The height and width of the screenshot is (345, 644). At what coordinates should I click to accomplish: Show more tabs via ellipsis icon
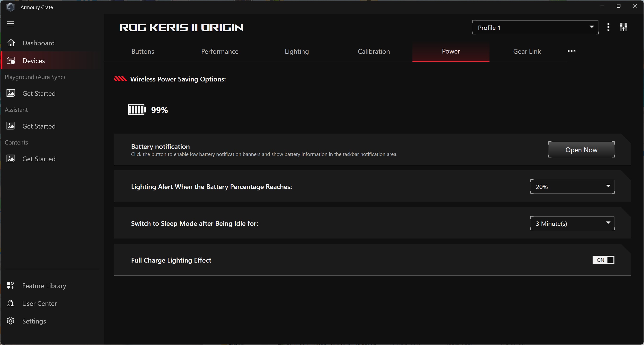tap(572, 51)
